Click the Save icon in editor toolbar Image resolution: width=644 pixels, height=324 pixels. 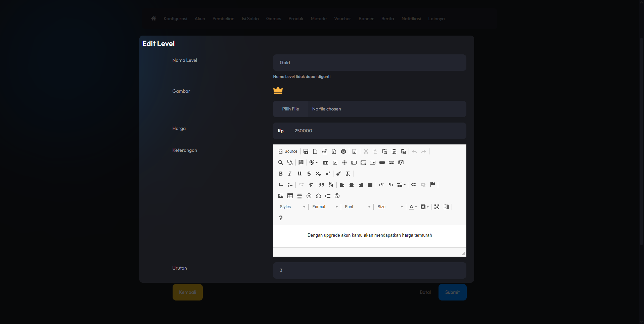[306, 151]
